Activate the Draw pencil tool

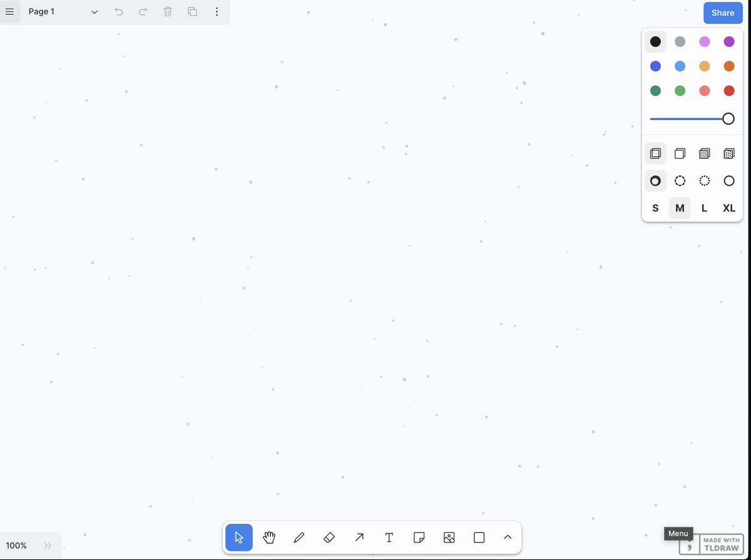299,537
